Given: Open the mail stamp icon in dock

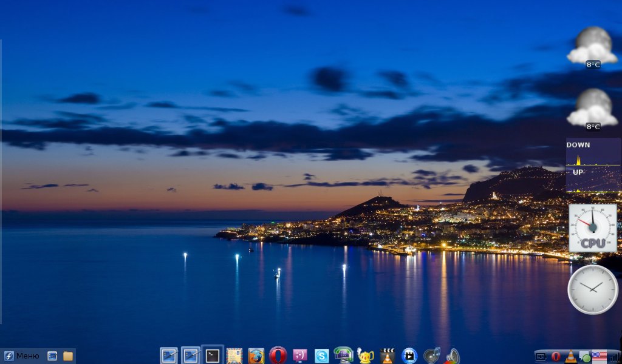Looking at the screenshot, I should point(234,356).
